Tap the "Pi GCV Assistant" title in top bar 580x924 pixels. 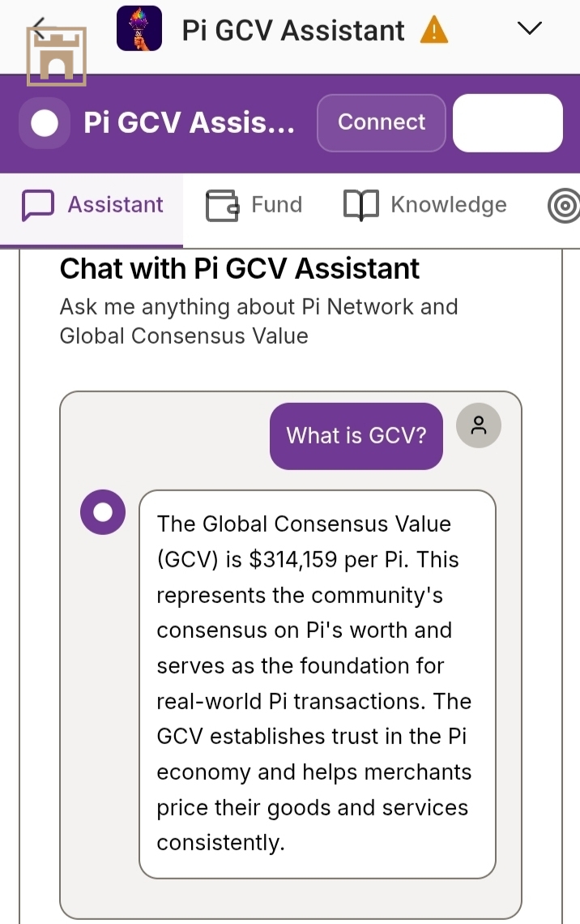(x=292, y=31)
